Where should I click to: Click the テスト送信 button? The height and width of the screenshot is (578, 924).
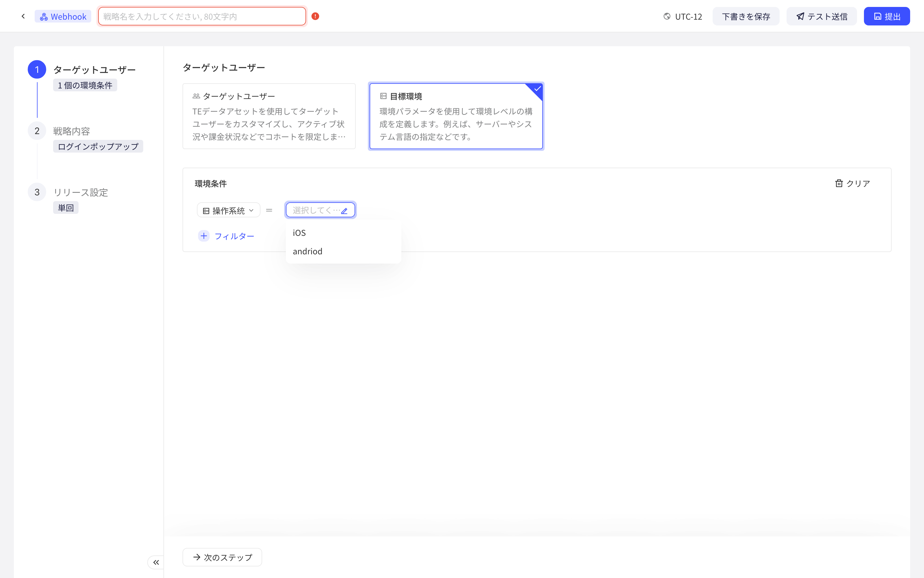[821, 16]
